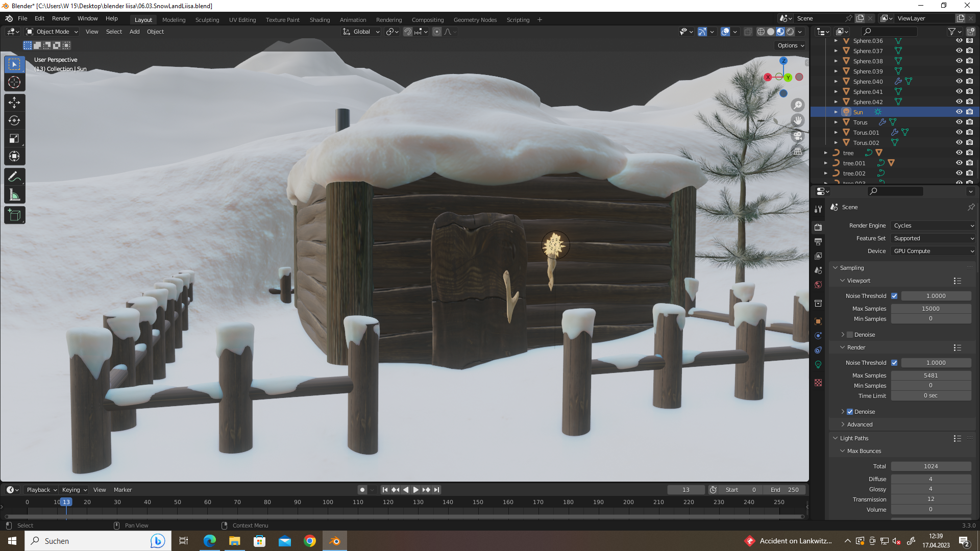Image resolution: width=980 pixels, height=551 pixels.
Task: Open the Playback popover in timeline
Action: tap(41, 490)
